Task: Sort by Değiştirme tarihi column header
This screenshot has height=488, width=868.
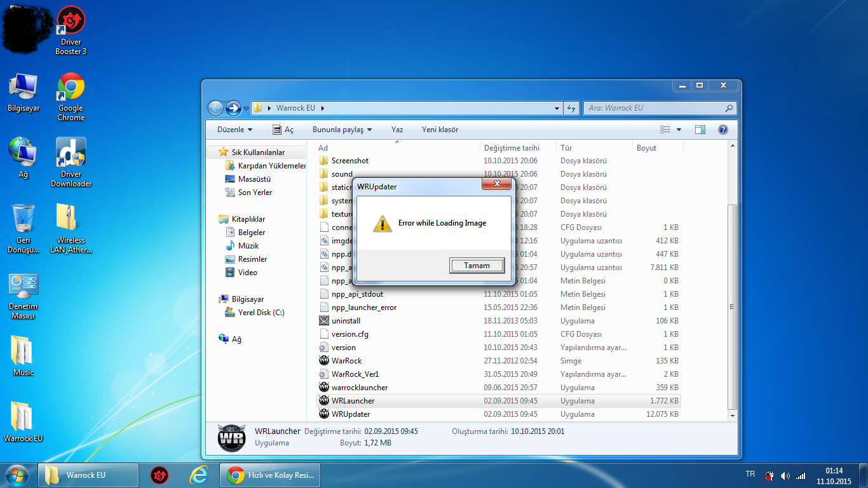Action: (518, 147)
